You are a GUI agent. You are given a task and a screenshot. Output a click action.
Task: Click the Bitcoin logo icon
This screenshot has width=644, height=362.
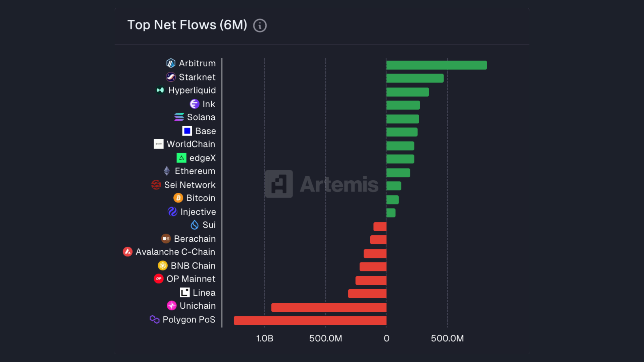pos(178,198)
